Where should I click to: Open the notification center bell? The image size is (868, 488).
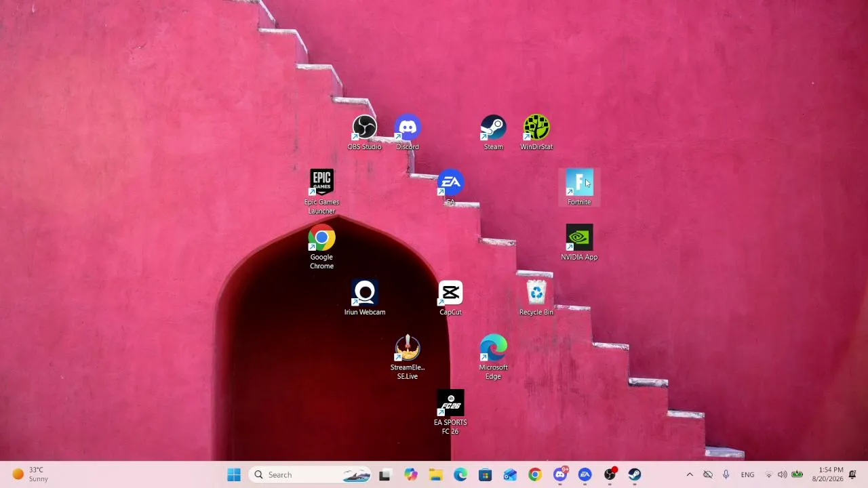pos(853,475)
